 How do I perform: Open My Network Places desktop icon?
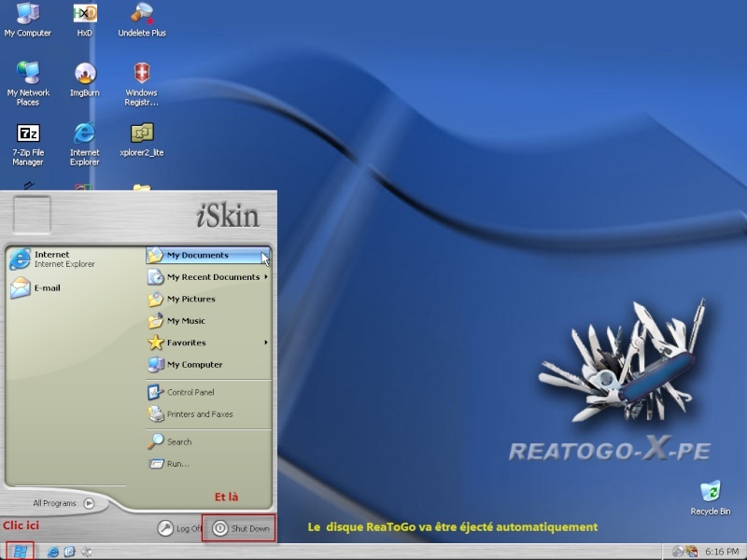(28, 84)
